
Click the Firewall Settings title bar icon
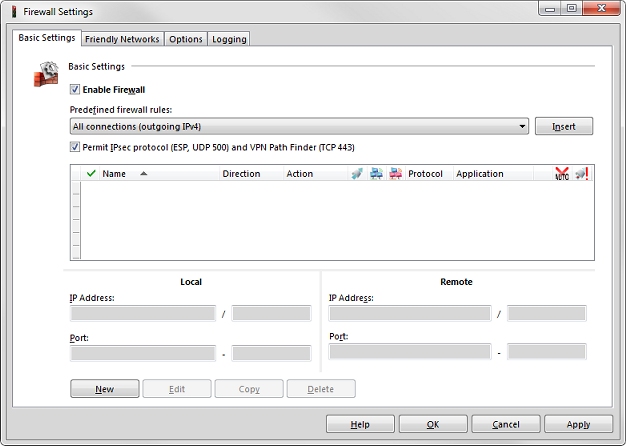coord(11,12)
